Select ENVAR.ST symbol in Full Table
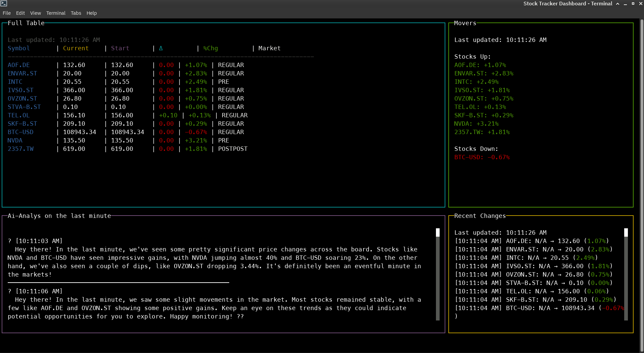 tap(22, 73)
